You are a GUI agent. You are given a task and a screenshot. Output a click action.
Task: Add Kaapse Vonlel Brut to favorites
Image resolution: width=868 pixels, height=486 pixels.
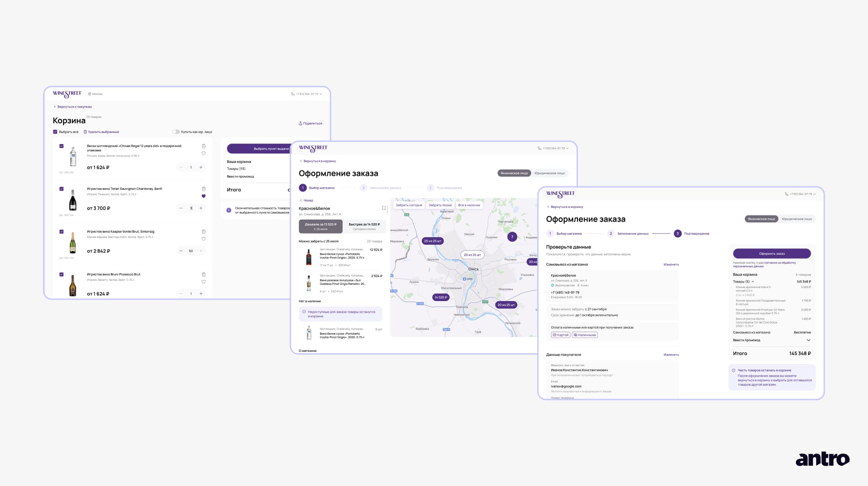[203, 239]
